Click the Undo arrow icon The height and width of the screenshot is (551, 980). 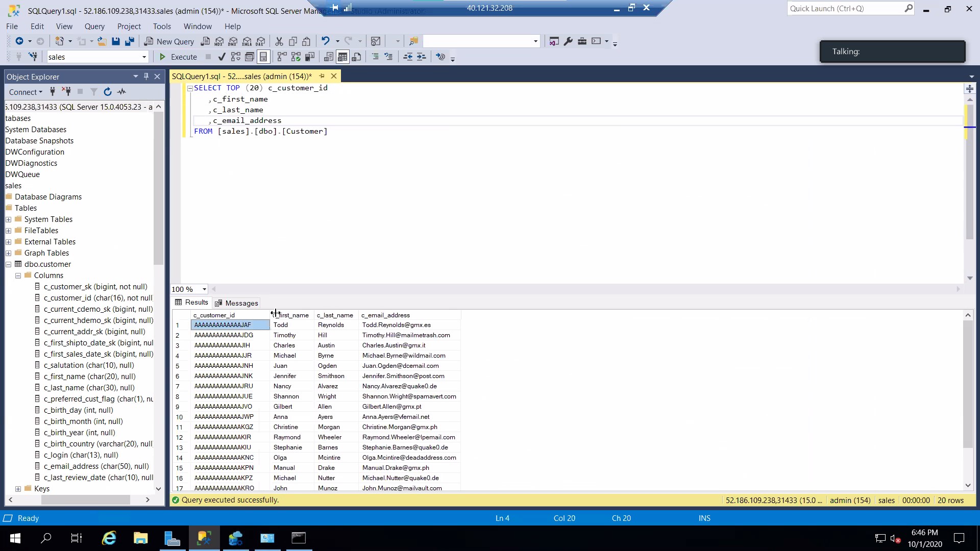pos(325,41)
